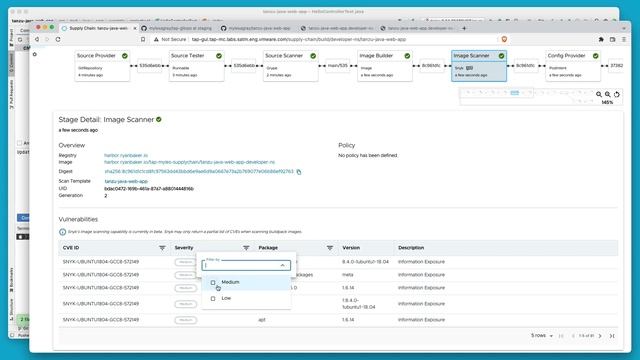Jump to the first page of vulnerabilities

561,336
